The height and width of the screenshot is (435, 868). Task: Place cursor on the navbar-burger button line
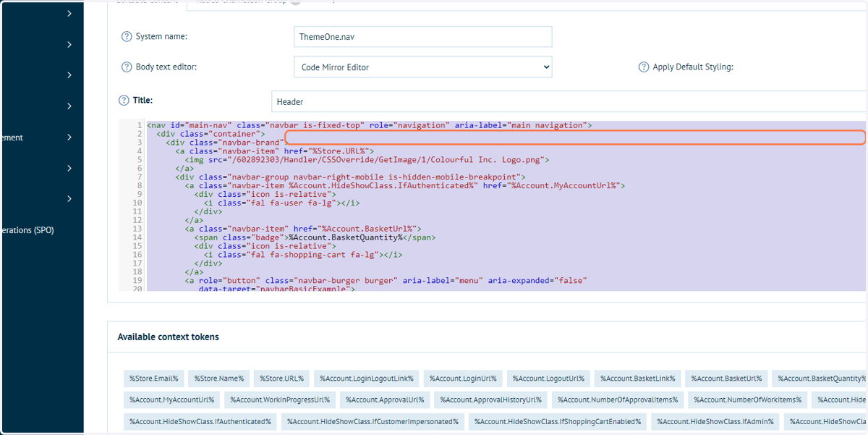[x=386, y=281]
